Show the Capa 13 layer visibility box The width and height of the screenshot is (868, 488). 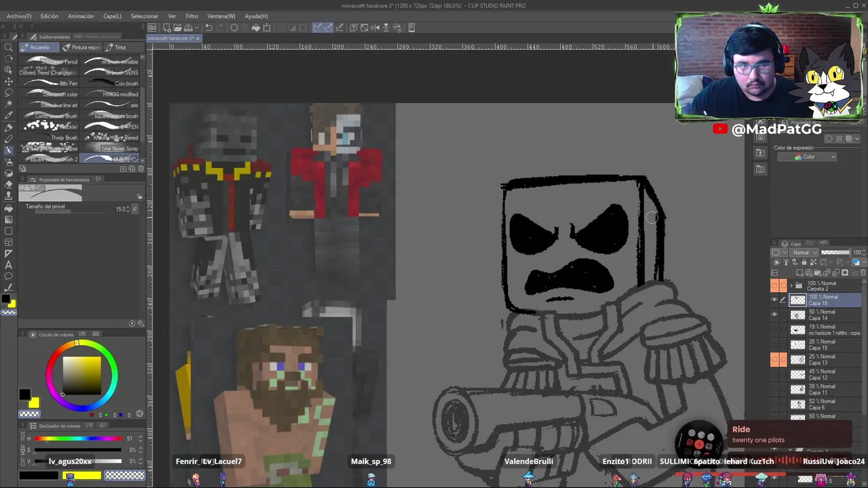point(774,360)
